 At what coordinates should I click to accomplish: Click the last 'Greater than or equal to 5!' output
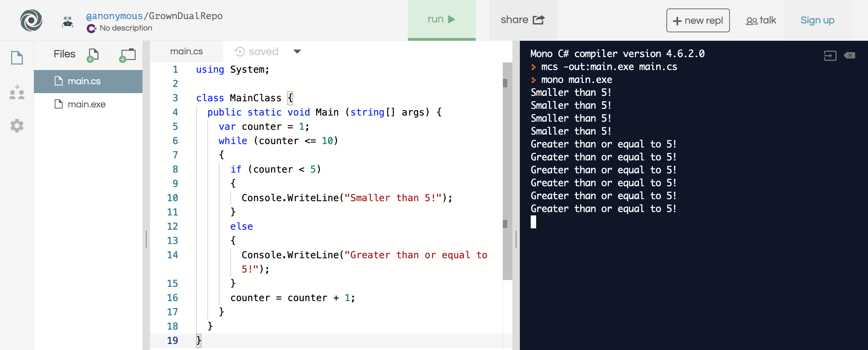[x=603, y=209]
